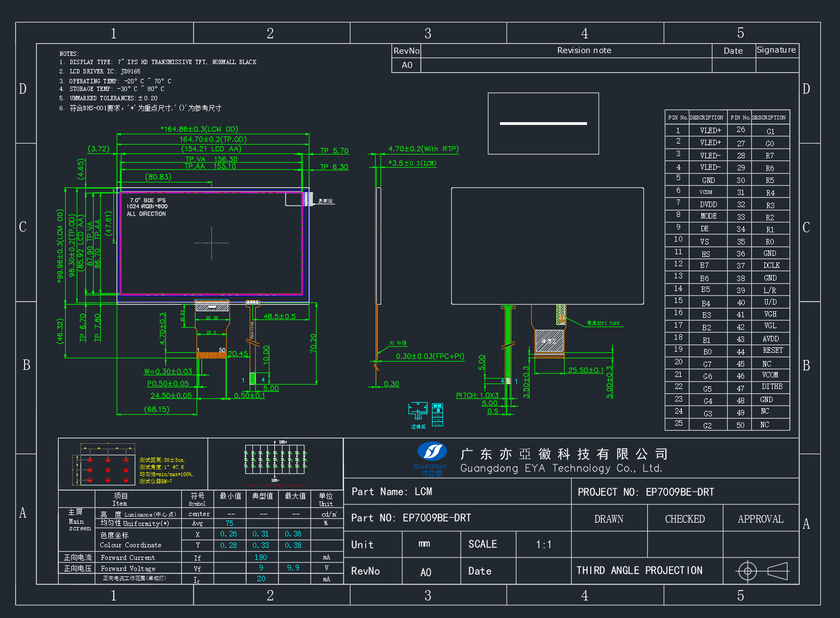Screen dimensions: 840x618
Task: Click '0.30±0.03(FPC+PI)' dimension
Action: 430,356
